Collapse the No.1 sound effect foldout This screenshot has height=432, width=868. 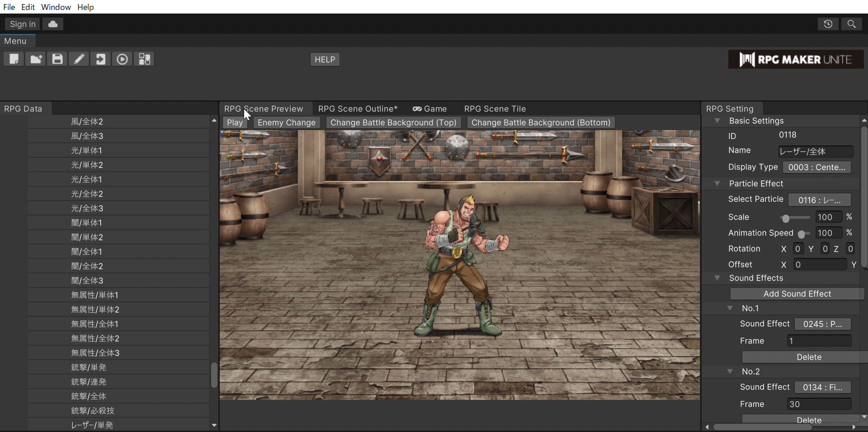coord(730,308)
